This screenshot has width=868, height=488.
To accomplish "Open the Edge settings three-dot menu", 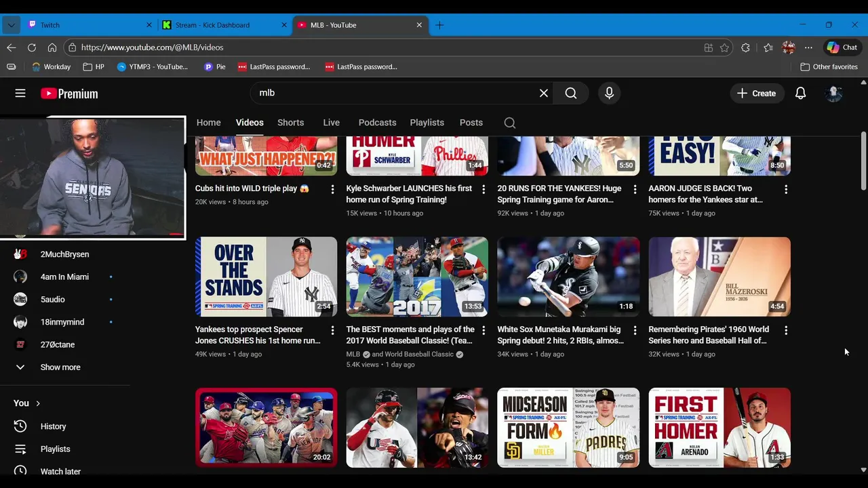I will click(x=808, y=47).
